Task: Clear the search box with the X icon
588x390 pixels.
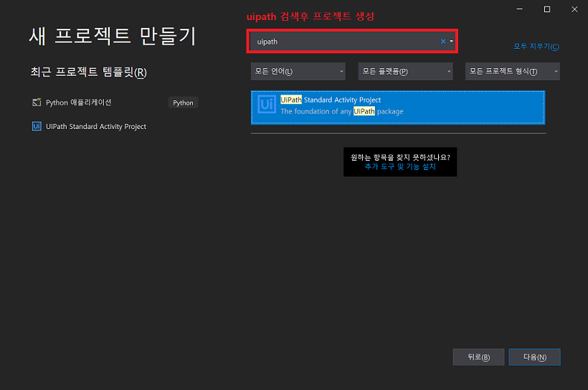Action: pyautogui.click(x=443, y=42)
